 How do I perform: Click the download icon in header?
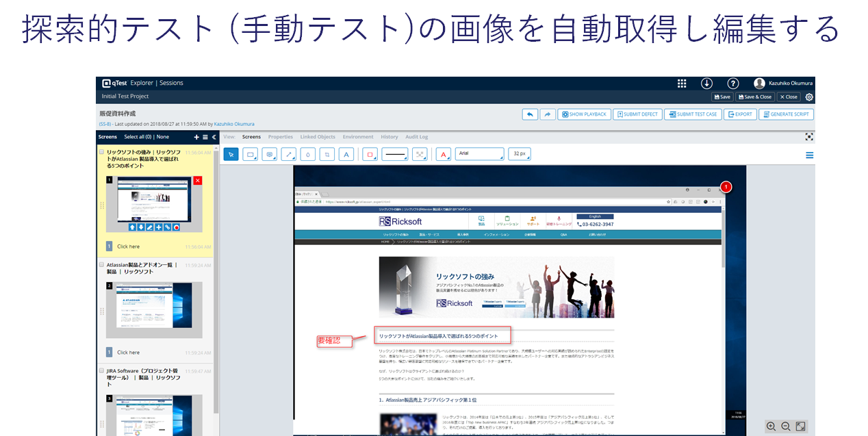[706, 83]
